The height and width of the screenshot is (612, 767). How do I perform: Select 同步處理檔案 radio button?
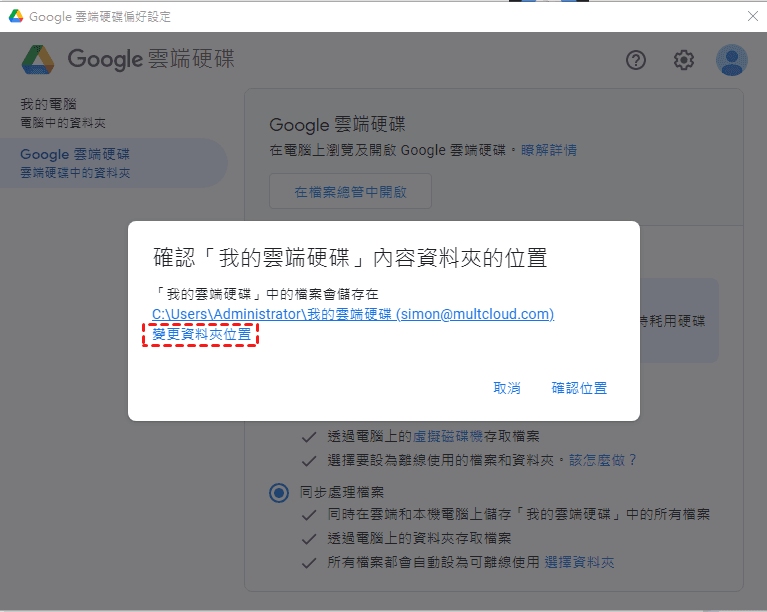tap(279, 492)
